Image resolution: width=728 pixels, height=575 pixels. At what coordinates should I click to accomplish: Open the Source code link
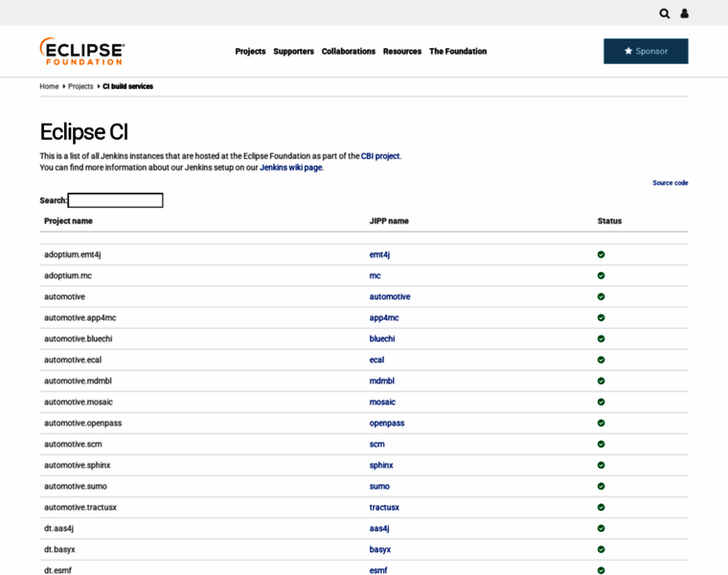(670, 183)
